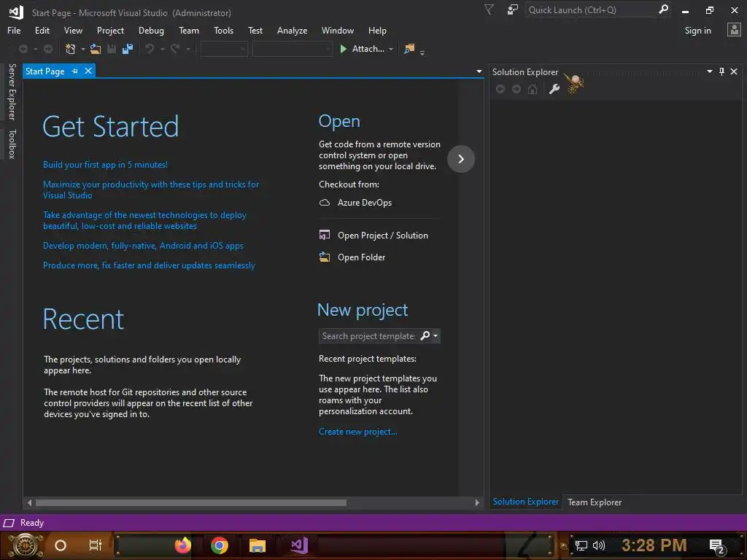Click the Develop modern Android and iOS apps link
The width and height of the screenshot is (747, 560).
(143, 246)
